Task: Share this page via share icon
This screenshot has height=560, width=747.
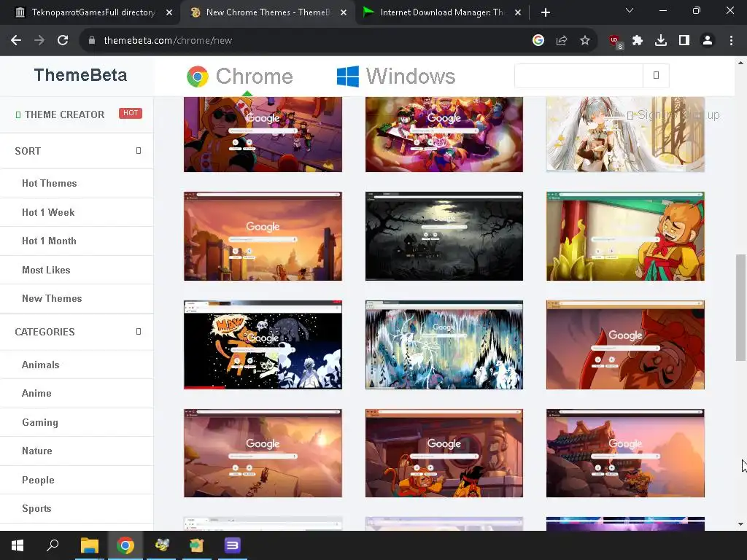Action: [x=562, y=41]
